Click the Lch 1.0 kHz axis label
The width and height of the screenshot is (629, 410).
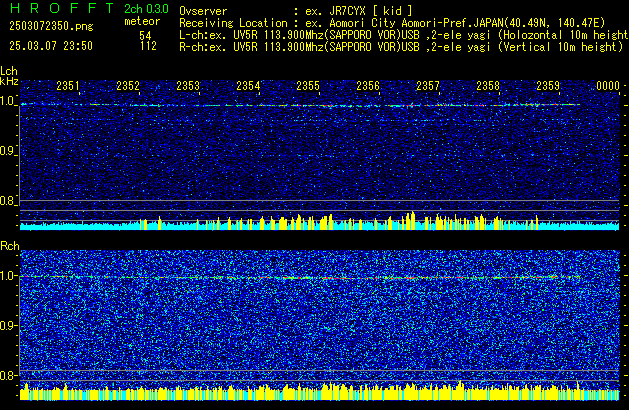[x=8, y=101]
